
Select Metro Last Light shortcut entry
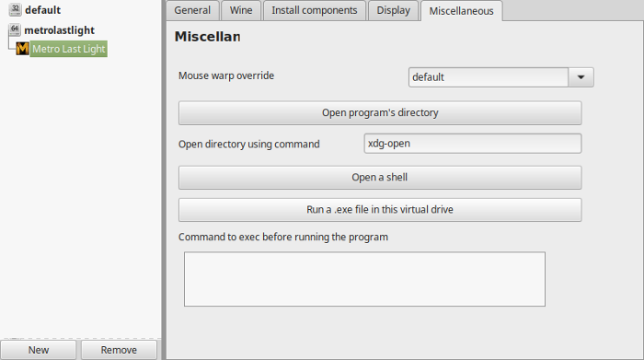[69, 49]
